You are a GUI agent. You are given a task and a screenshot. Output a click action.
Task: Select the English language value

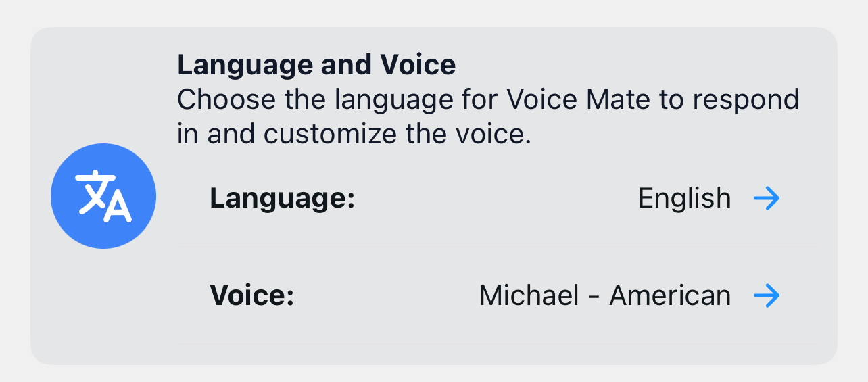[x=684, y=199]
